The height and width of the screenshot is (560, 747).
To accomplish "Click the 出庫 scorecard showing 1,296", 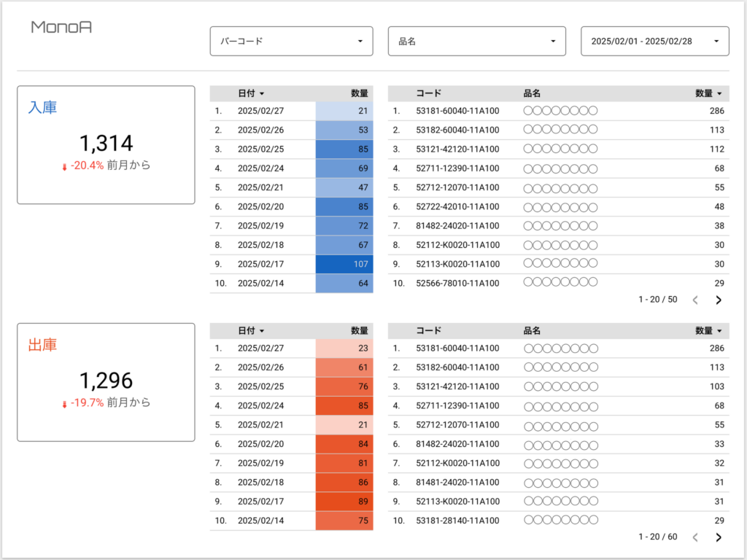I will click(x=106, y=382).
